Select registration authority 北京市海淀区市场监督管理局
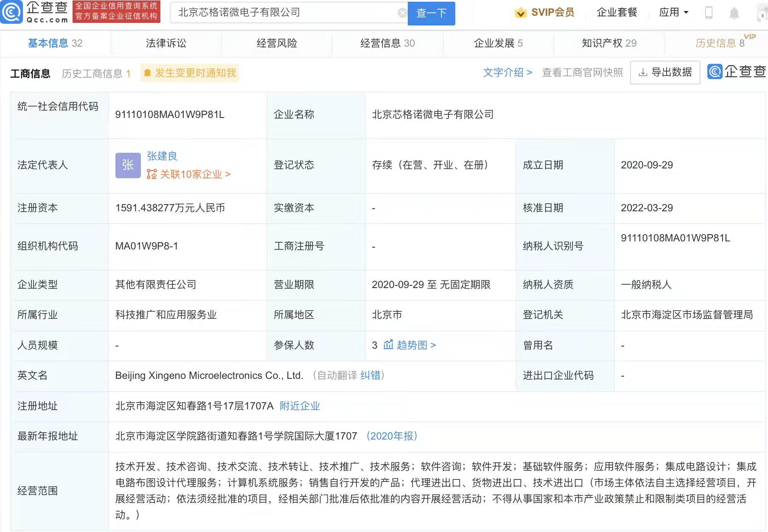Viewport: 768px width, 532px height. point(687,314)
